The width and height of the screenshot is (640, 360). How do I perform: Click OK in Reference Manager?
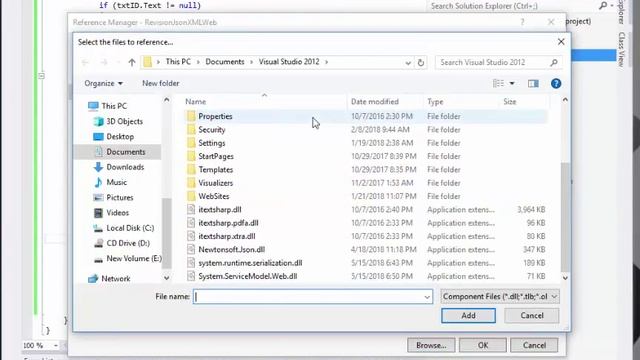[483, 345]
